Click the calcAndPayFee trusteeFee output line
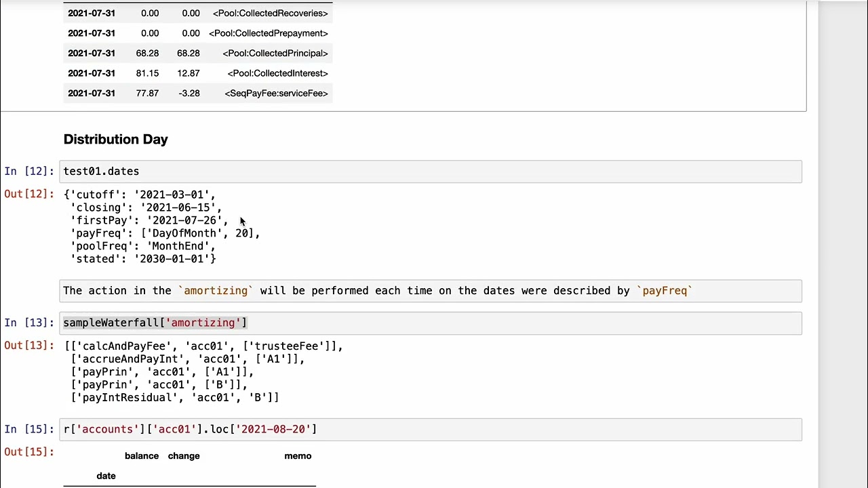This screenshot has height=488, width=868. point(203,346)
